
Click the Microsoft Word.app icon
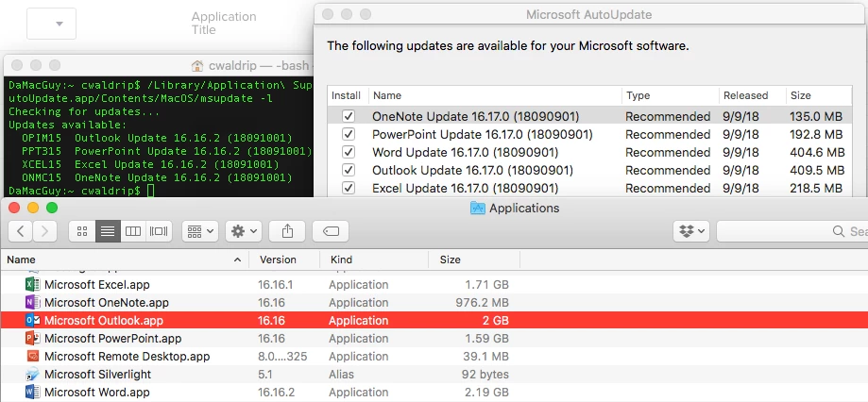point(33,392)
